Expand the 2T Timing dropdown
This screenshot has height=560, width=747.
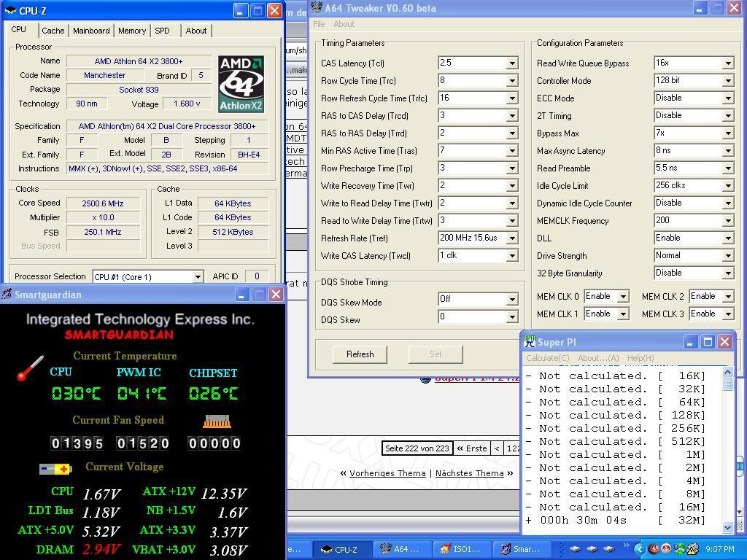tap(728, 116)
